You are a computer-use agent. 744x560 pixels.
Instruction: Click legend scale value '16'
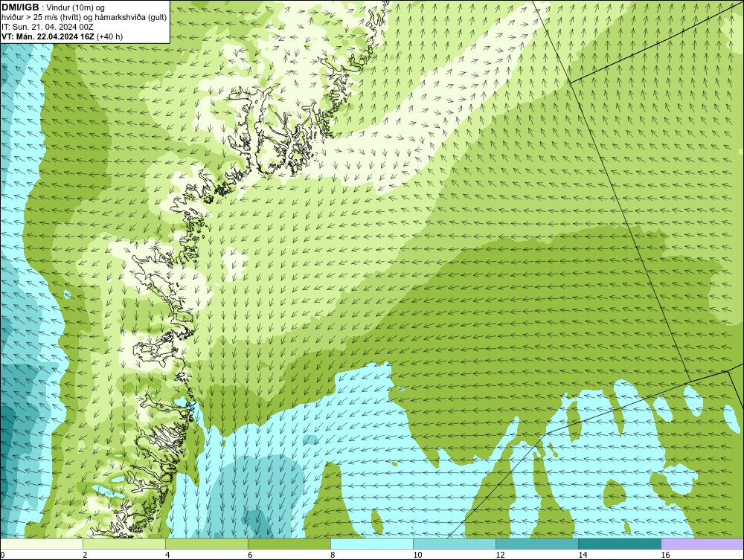[665, 555]
